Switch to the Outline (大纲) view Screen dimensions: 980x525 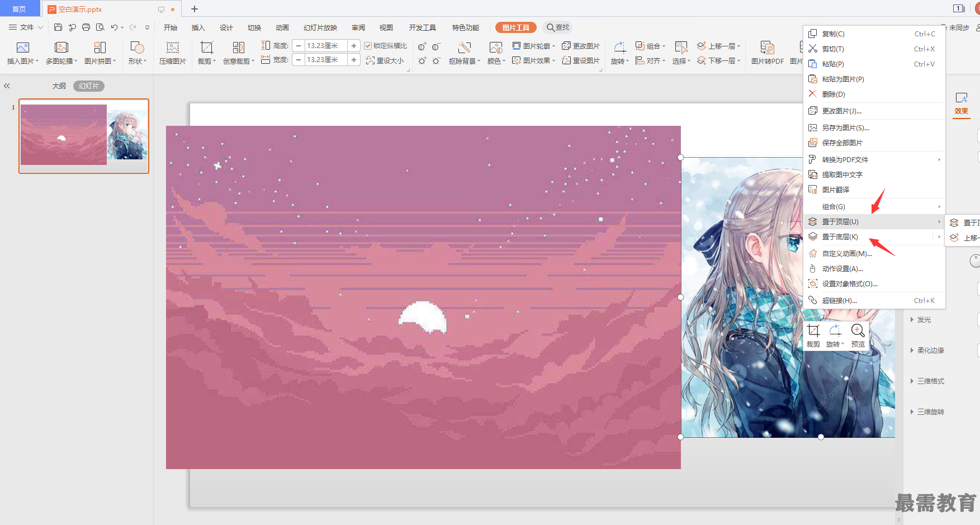click(x=59, y=86)
